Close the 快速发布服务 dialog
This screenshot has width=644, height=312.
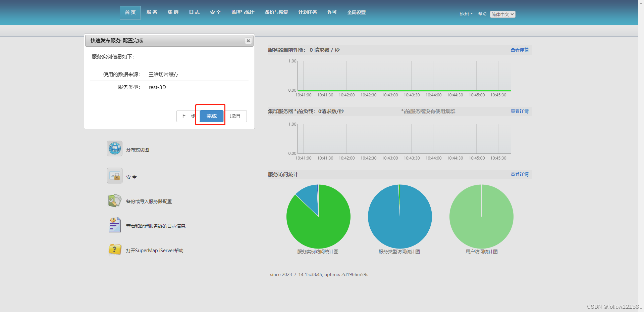tap(248, 41)
